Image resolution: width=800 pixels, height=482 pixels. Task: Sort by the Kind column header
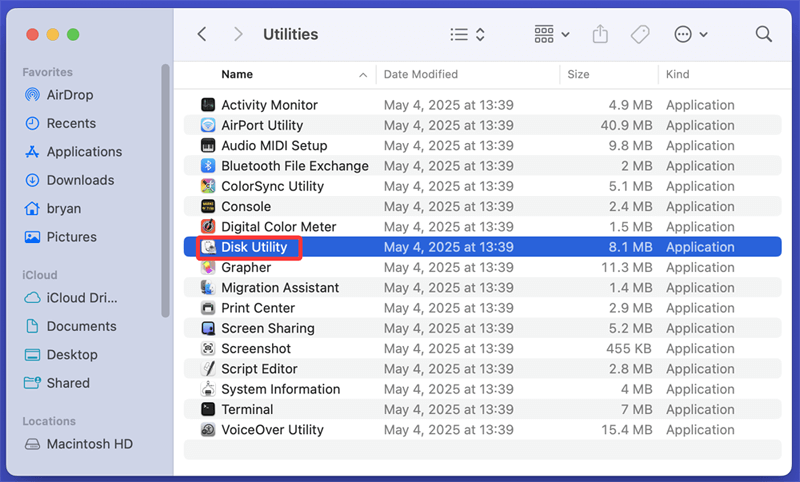click(677, 74)
